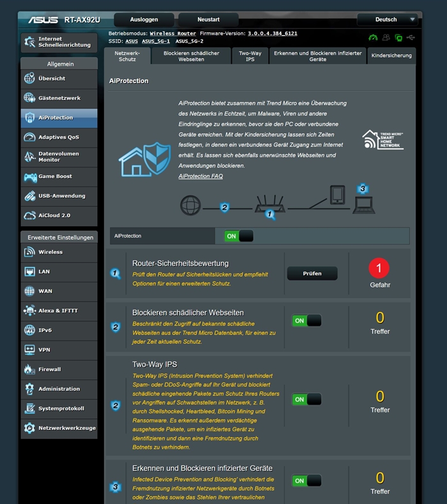Open Adaptives QoS gauge icon
The height and width of the screenshot is (504, 447).
coord(29,137)
